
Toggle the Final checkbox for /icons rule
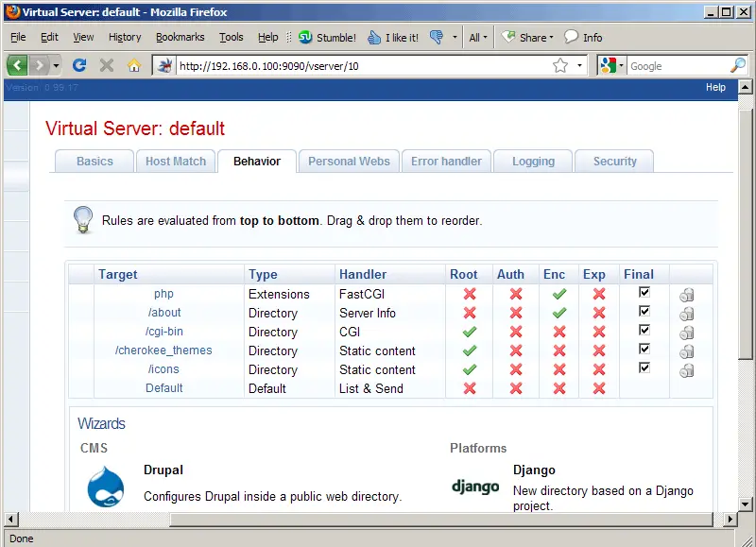coord(644,368)
